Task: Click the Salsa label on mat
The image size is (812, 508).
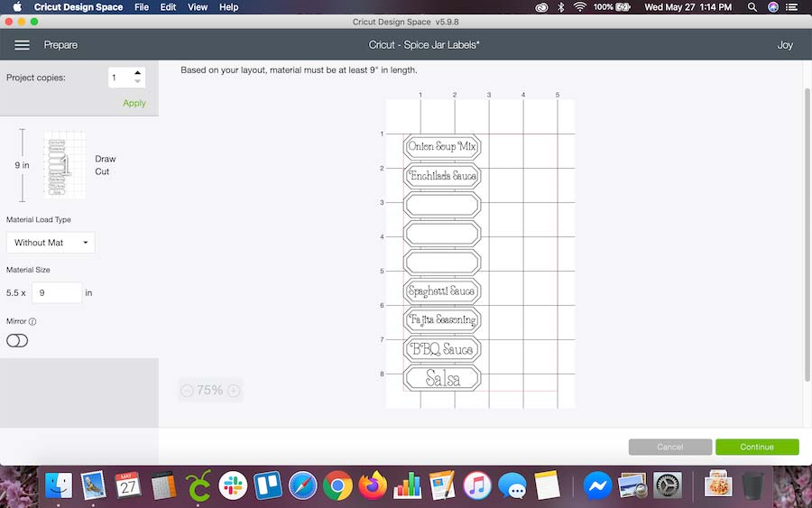Action: (442, 378)
